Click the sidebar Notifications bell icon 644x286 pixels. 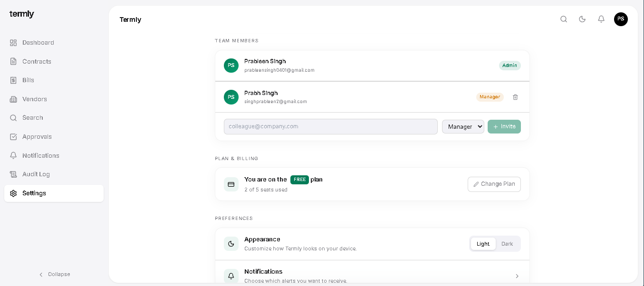[13, 155]
